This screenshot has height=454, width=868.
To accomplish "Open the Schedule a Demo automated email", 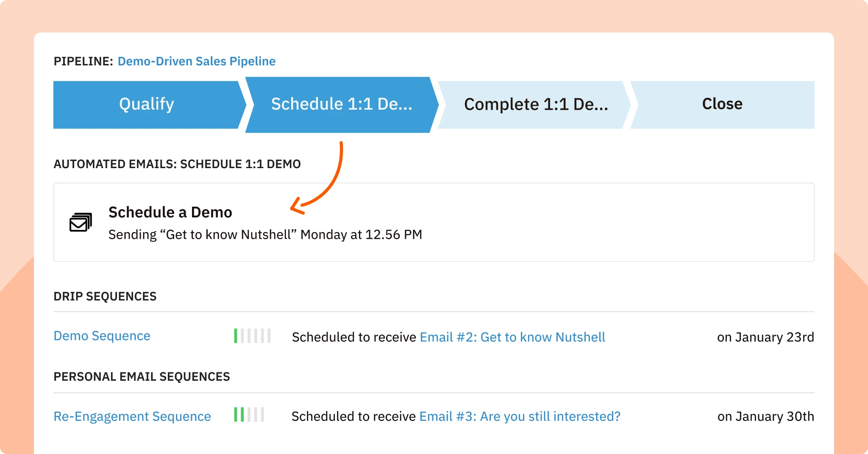I will (170, 212).
